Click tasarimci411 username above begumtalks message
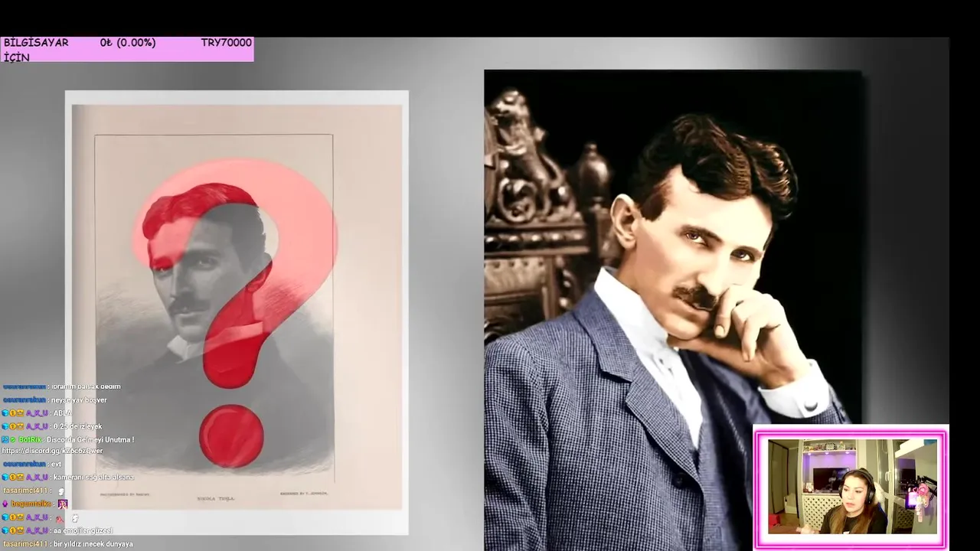 click(x=25, y=491)
